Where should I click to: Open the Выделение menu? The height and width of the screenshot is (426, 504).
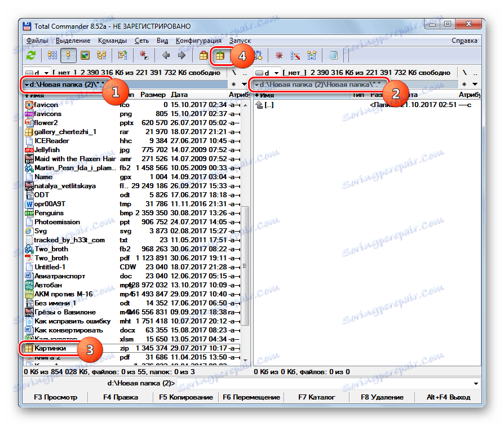(73, 41)
